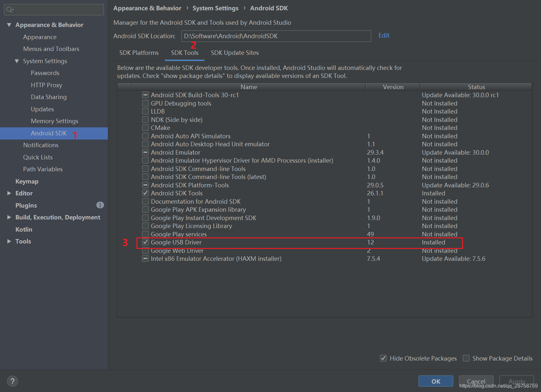Viewport: 541px width, 392px height.
Task: Click Appearance & Behavior breadcrumb
Action: pos(147,8)
